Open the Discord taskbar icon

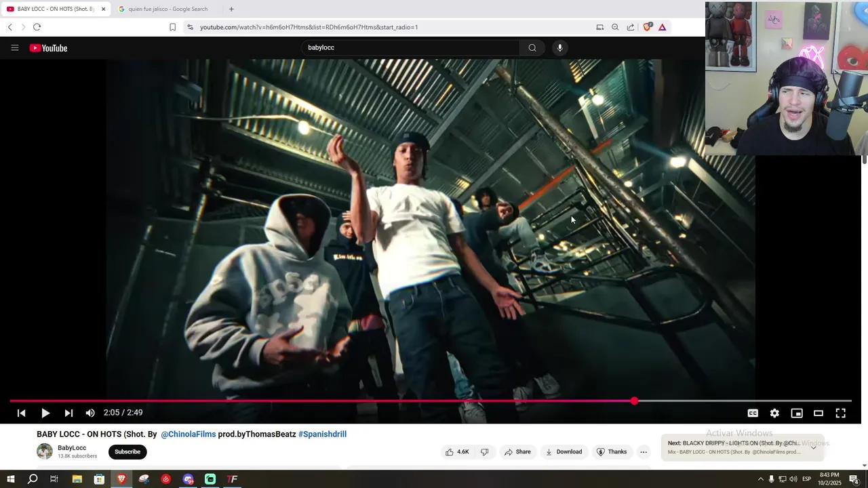pos(188,479)
